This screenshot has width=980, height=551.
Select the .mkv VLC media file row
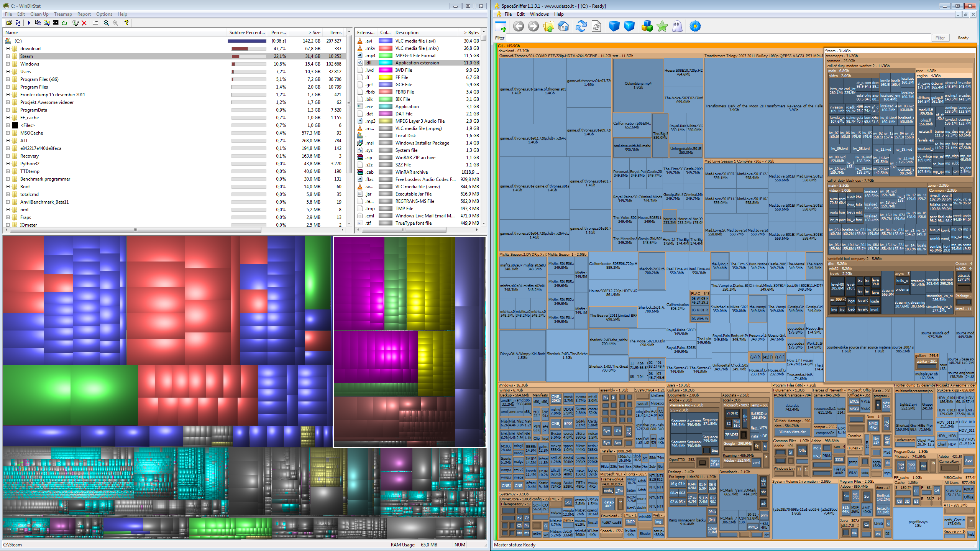tap(418, 48)
